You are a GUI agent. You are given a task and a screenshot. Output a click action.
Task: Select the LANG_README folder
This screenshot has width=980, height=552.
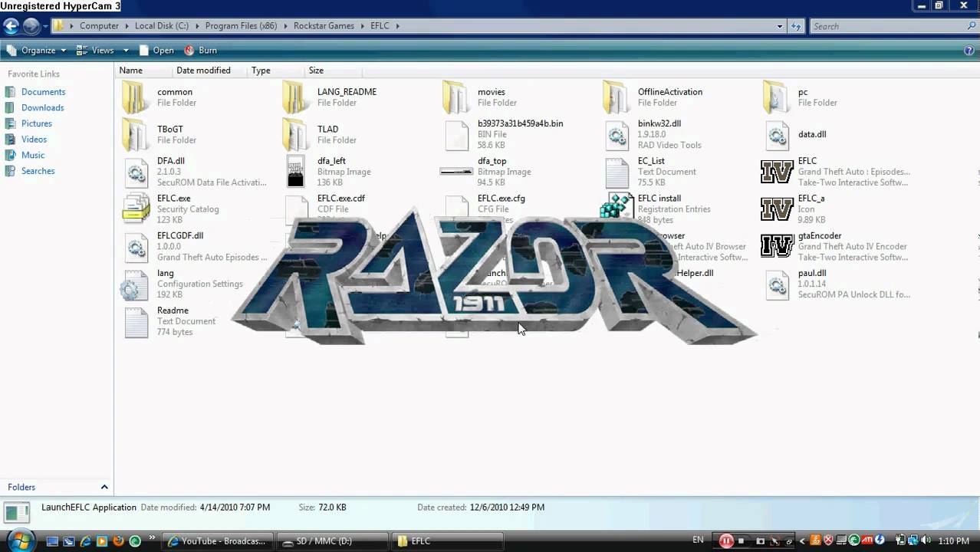click(329, 97)
